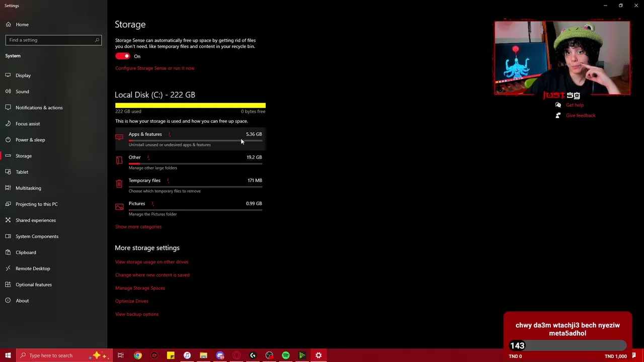Open Configure Storage Sense or run it now
This screenshot has width=644, height=362.
point(154,68)
